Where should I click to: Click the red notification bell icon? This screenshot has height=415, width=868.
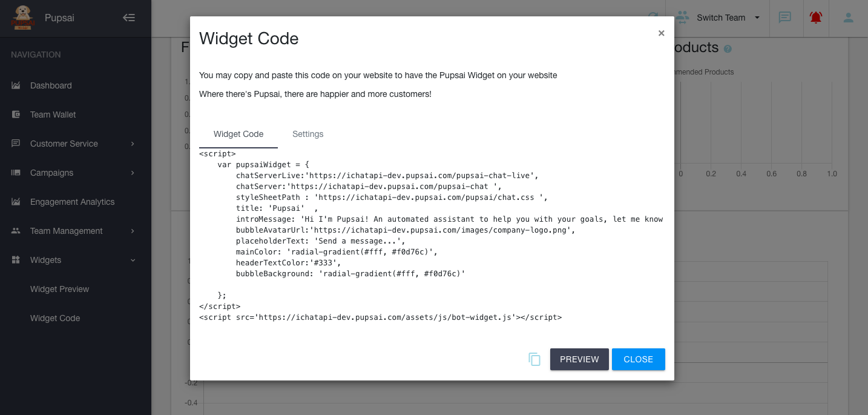coord(815,18)
